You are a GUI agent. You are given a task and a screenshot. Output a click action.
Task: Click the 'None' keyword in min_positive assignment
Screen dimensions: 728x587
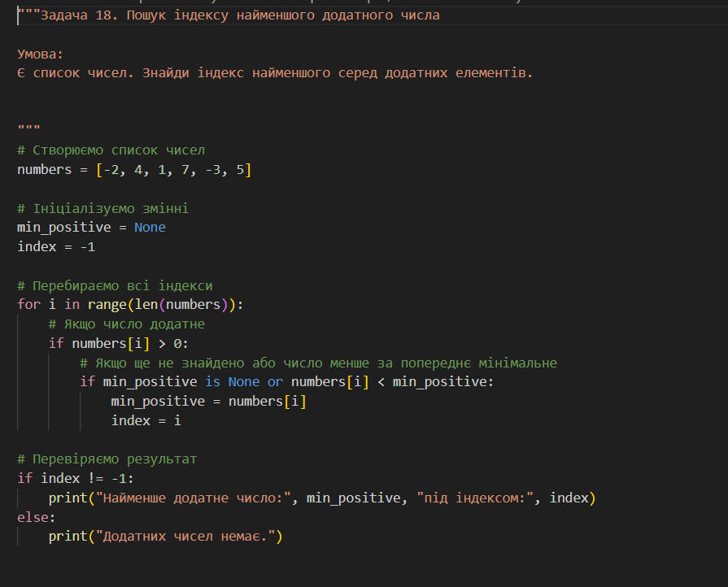pyautogui.click(x=150, y=228)
